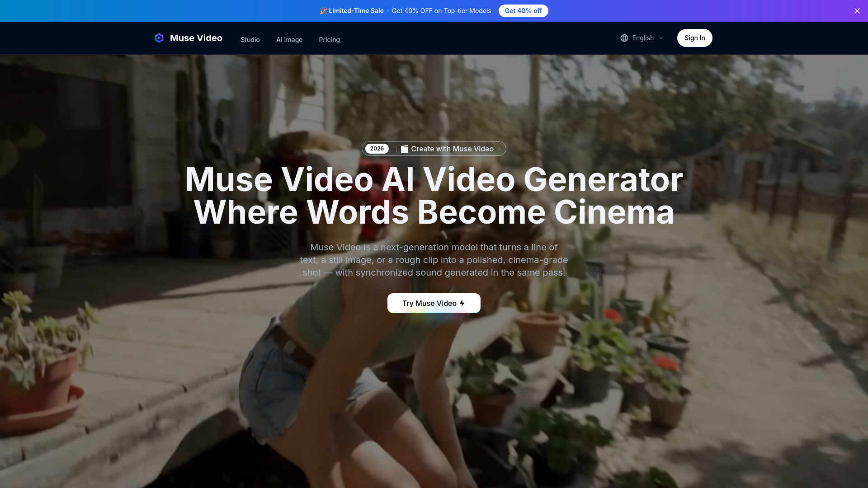Click the Muse Video brand name link
This screenshot has height=488, width=868.
tap(196, 38)
